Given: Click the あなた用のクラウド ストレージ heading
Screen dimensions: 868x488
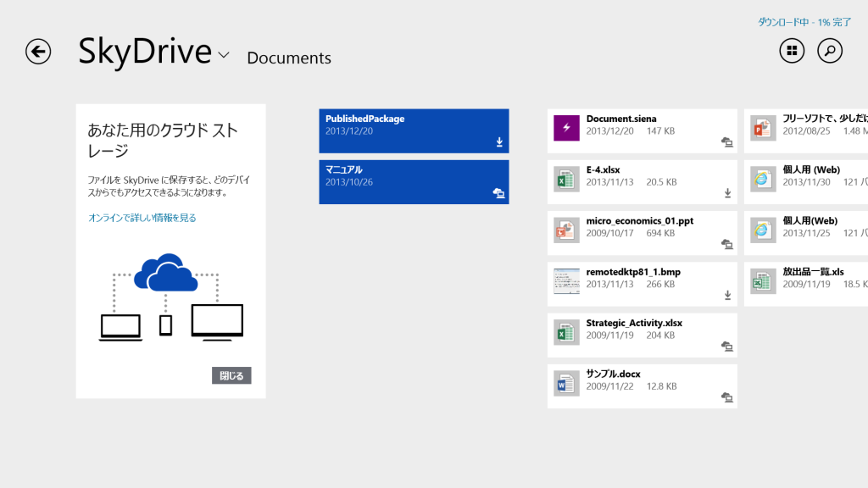Looking at the screenshot, I should tap(163, 140).
